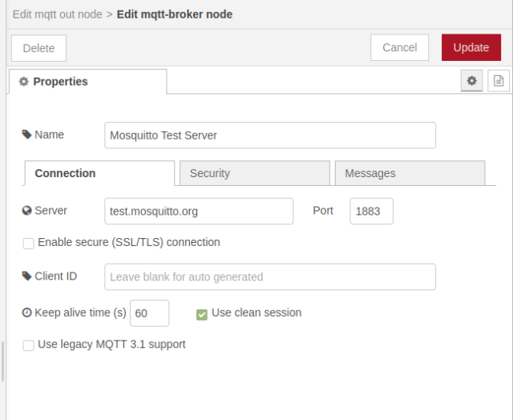
Task: Select the Connection tab
Action: 99,173
